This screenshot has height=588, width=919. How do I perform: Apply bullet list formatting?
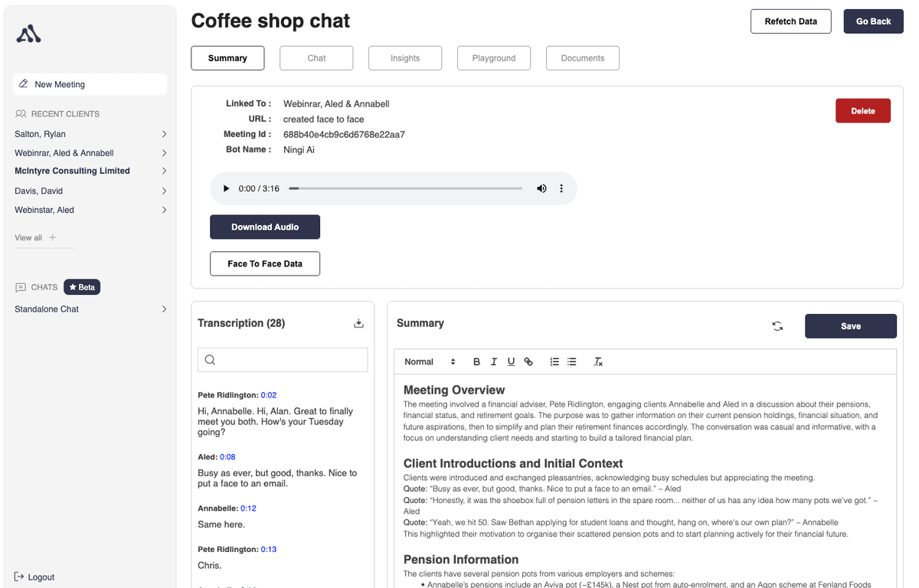(x=572, y=362)
